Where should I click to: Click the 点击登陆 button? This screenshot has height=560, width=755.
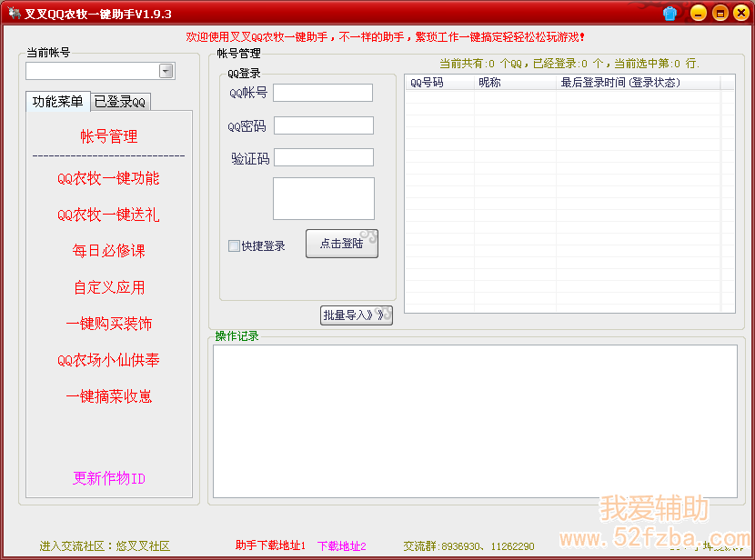pyautogui.click(x=342, y=244)
